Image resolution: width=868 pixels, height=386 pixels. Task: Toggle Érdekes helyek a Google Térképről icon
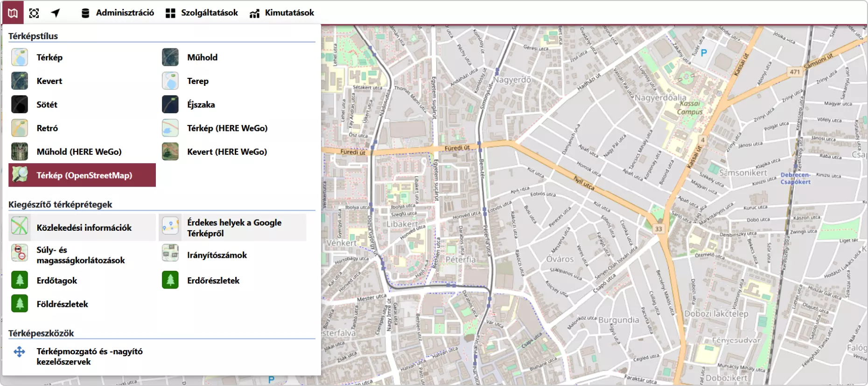click(x=170, y=227)
